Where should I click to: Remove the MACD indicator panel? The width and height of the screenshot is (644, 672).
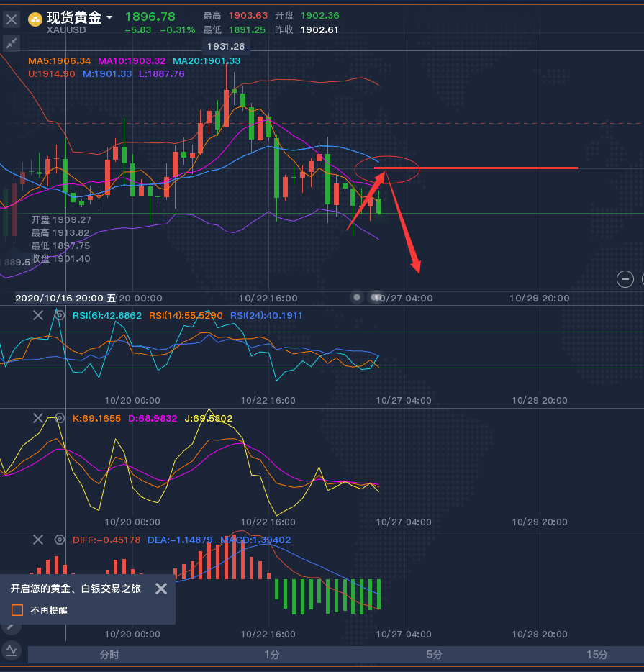[38, 540]
